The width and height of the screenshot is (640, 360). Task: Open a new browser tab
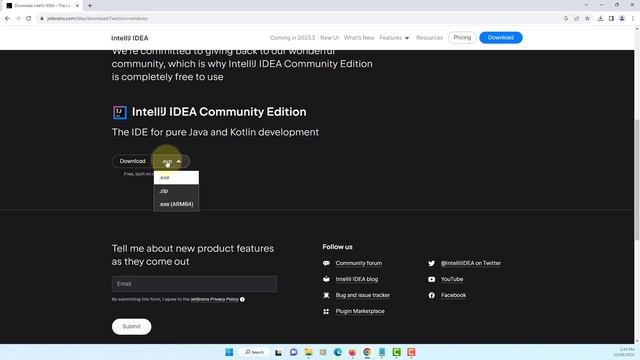(90, 6)
